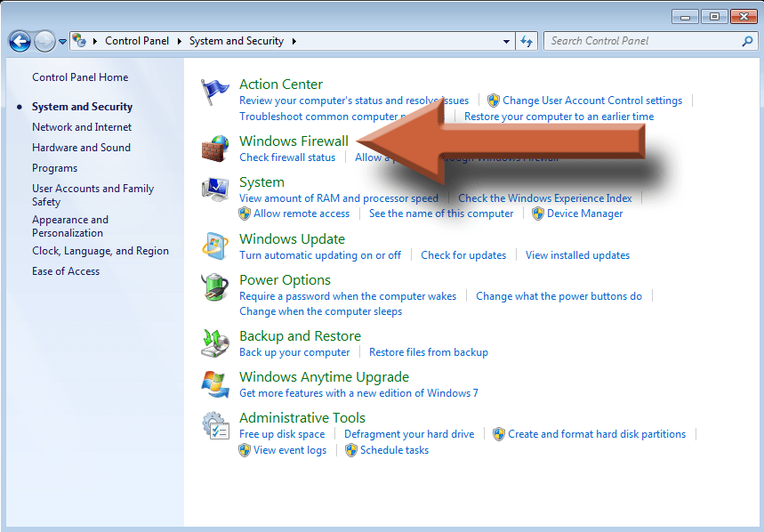Click the Backup and Restore icon
764x532 pixels.
(x=215, y=343)
